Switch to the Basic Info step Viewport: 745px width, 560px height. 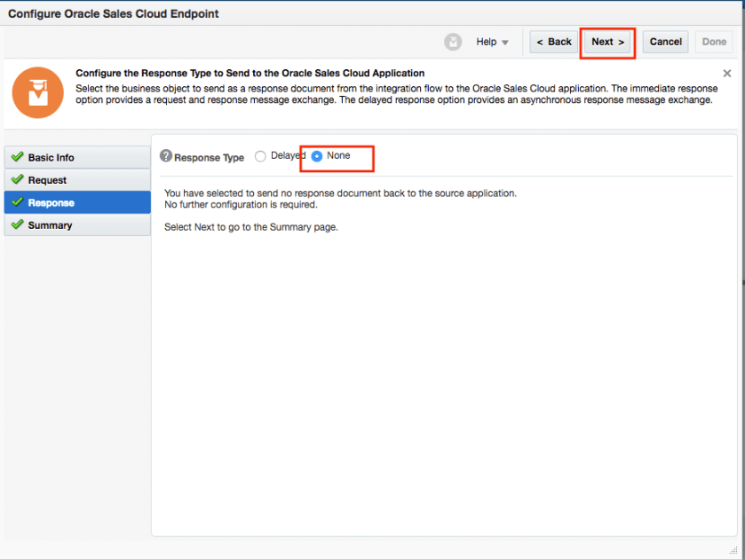click(52, 157)
